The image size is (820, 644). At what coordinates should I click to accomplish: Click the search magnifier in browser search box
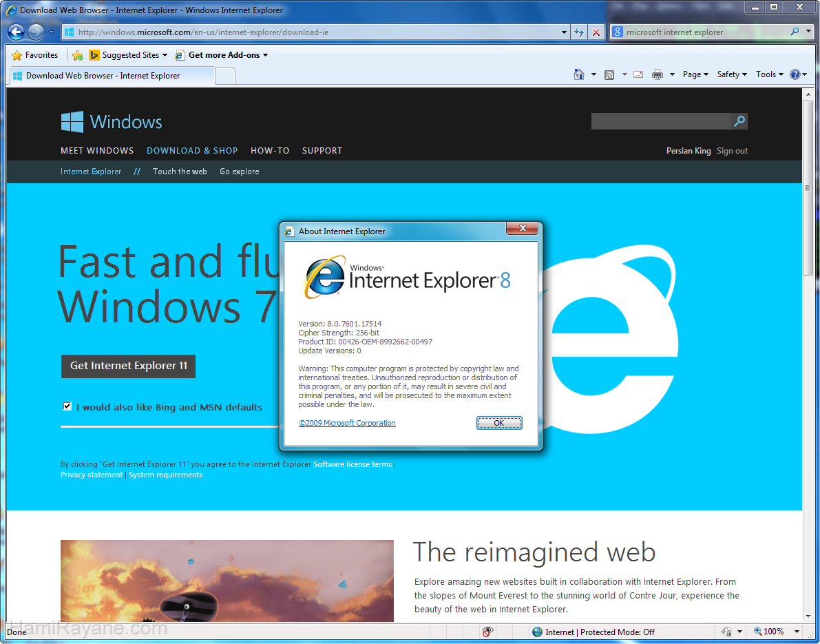point(795,32)
